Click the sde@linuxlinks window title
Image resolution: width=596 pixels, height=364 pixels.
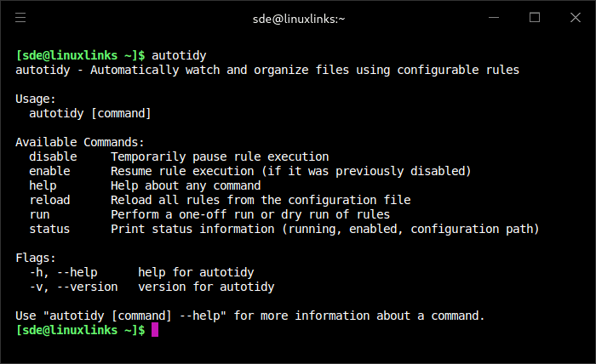[297, 18]
